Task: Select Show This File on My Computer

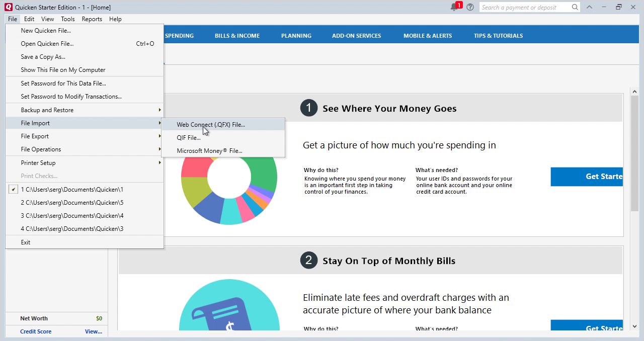Action: click(x=85, y=70)
